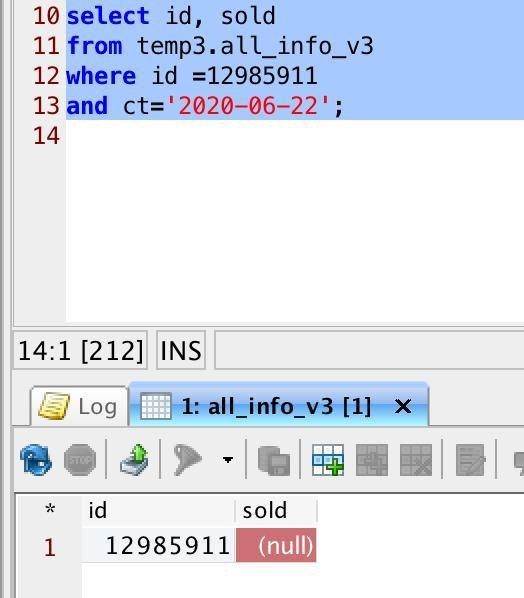Click row number 1 in results
The width and height of the screenshot is (524, 598).
50,547
